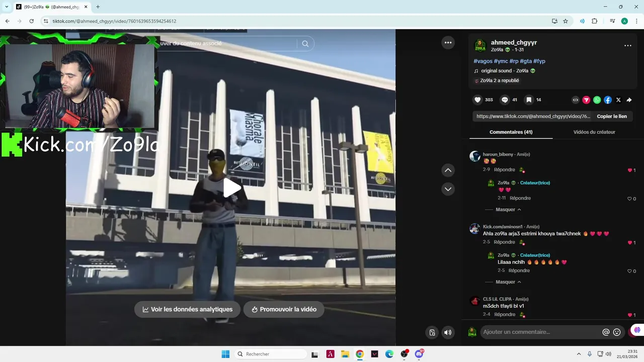Mute the video sound
Viewport: 644px width, 362px height.
click(x=447, y=332)
